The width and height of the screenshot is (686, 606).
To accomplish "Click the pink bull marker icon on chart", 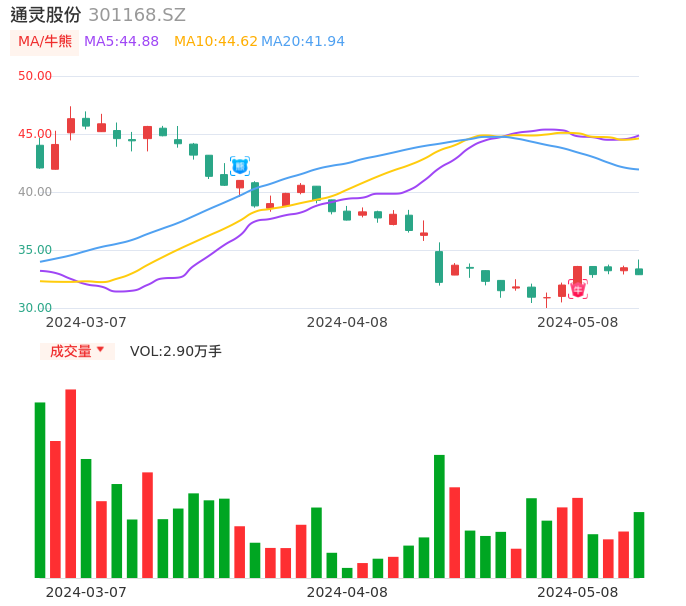I will pyautogui.click(x=578, y=289).
